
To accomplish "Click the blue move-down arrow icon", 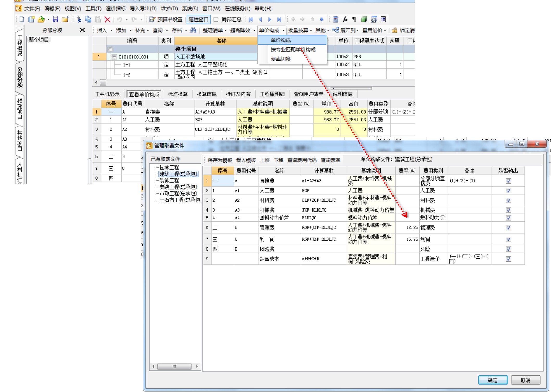I will [321, 19].
